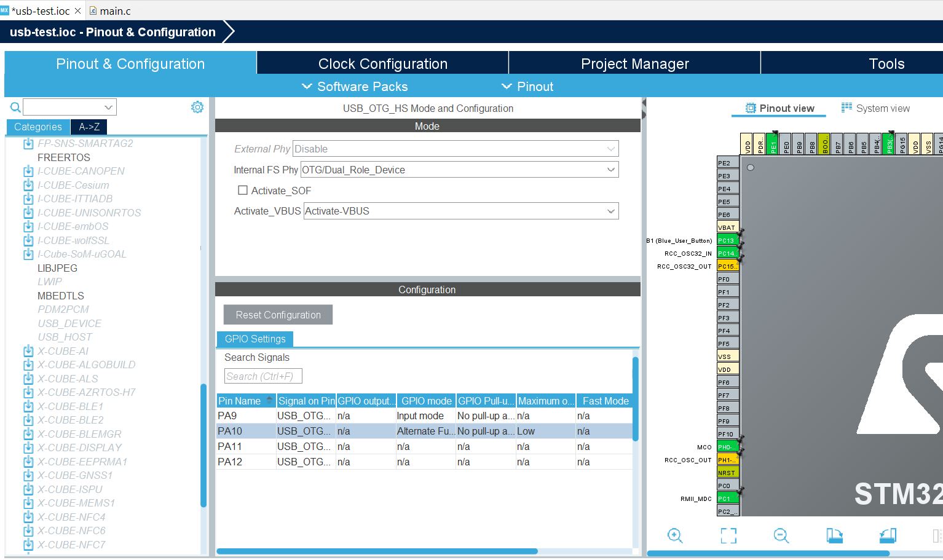Click the Reset Configuration button
The image size is (943, 560).
tap(278, 315)
